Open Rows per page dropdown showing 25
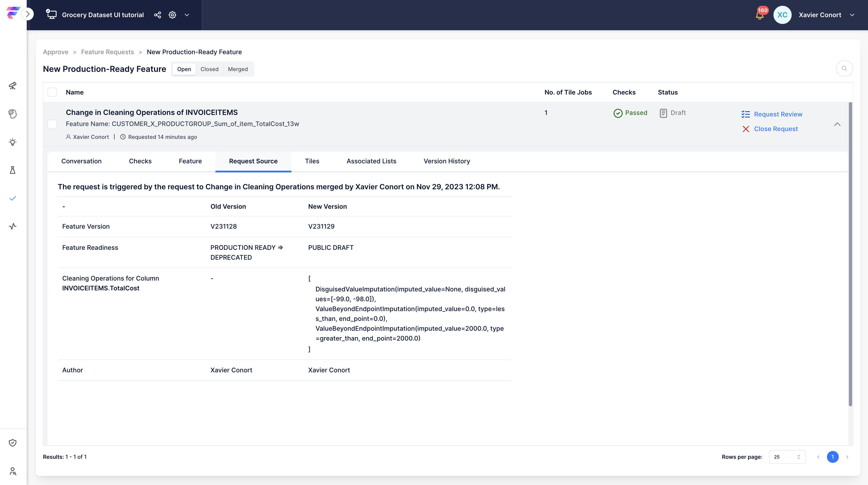The image size is (868, 485). point(787,457)
